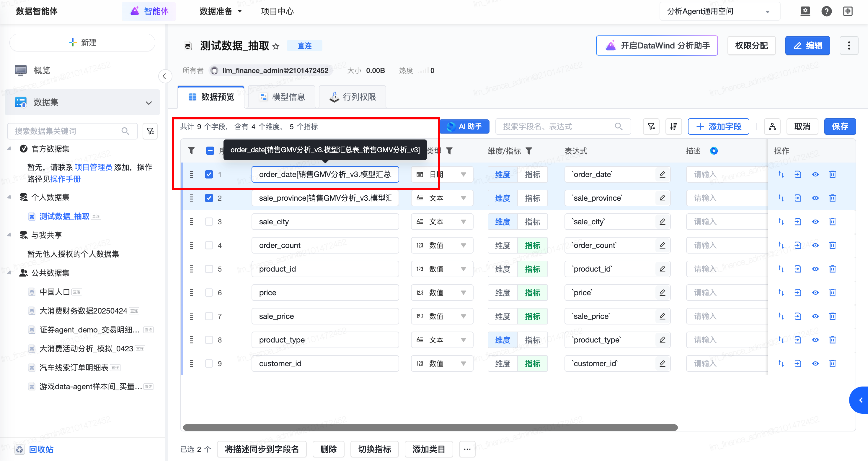Click the dataset filter icon next to search box
This screenshot has height=461, width=868.
click(150, 131)
